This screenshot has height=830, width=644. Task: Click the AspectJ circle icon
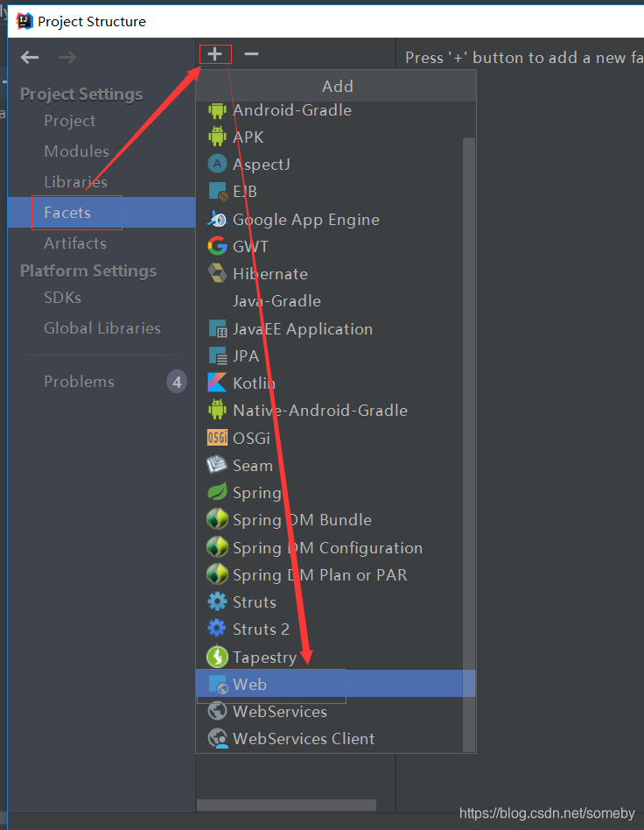tap(217, 164)
